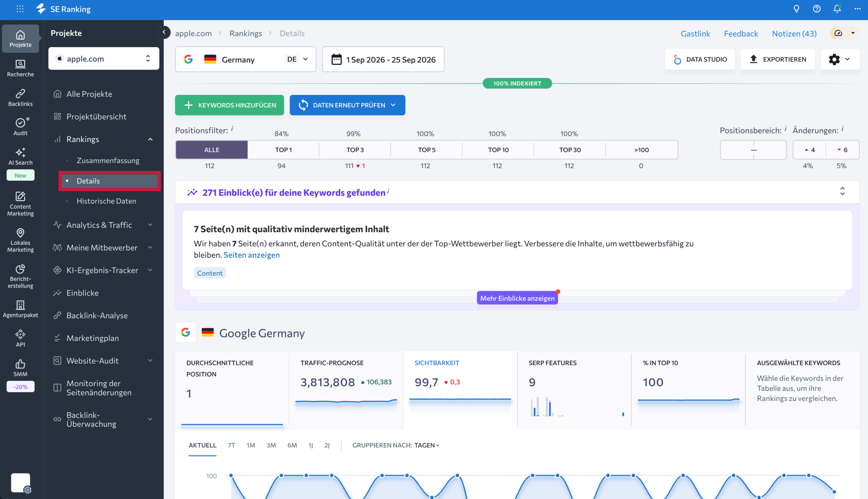The height and width of the screenshot is (499, 868).
Task: Open the settings gear dropdown
Action: (x=840, y=59)
